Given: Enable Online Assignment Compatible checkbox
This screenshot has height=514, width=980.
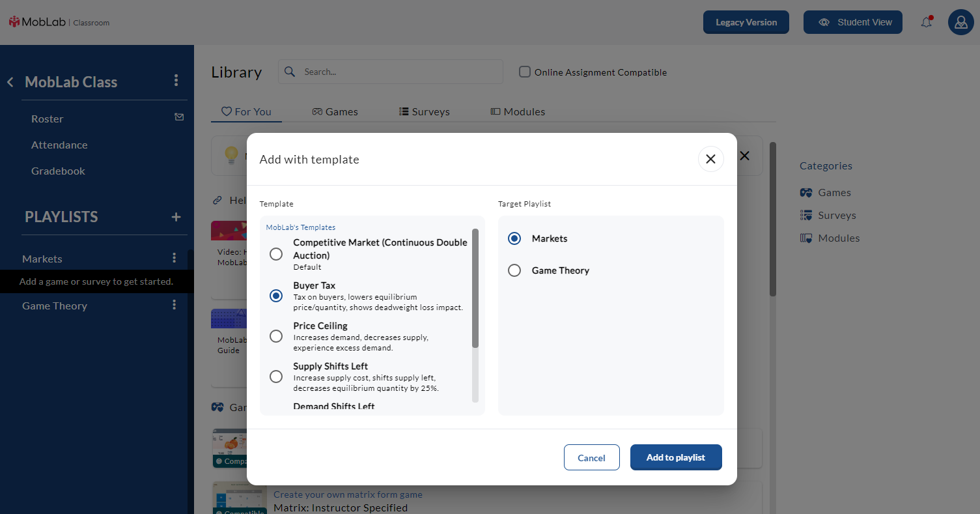Looking at the screenshot, I should tap(525, 72).
